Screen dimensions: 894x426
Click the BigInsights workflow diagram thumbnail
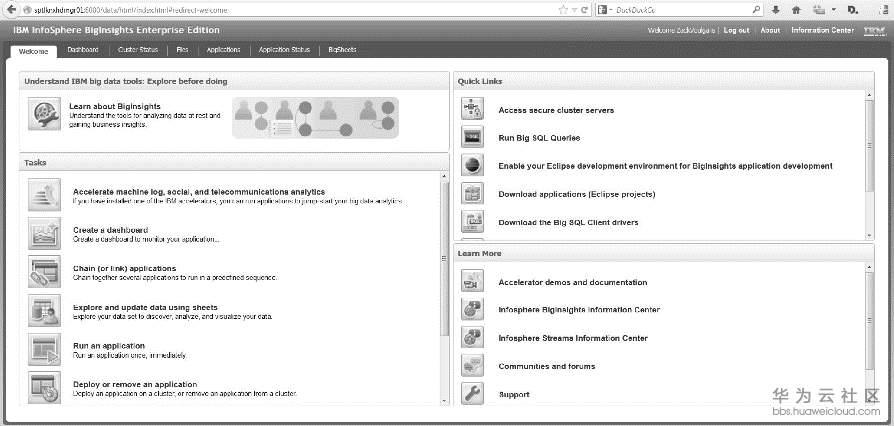click(315, 118)
